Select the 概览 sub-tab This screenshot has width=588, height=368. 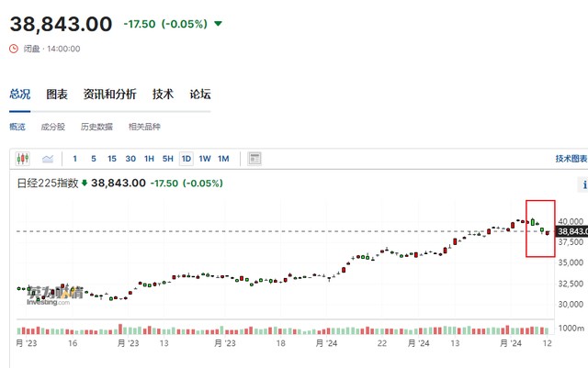(17, 127)
